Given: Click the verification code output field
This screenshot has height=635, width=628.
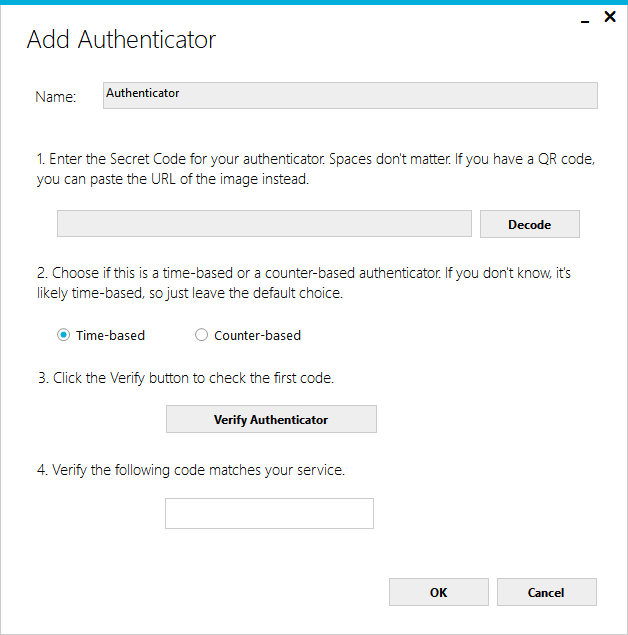Looking at the screenshot, I should pos(269,514).
